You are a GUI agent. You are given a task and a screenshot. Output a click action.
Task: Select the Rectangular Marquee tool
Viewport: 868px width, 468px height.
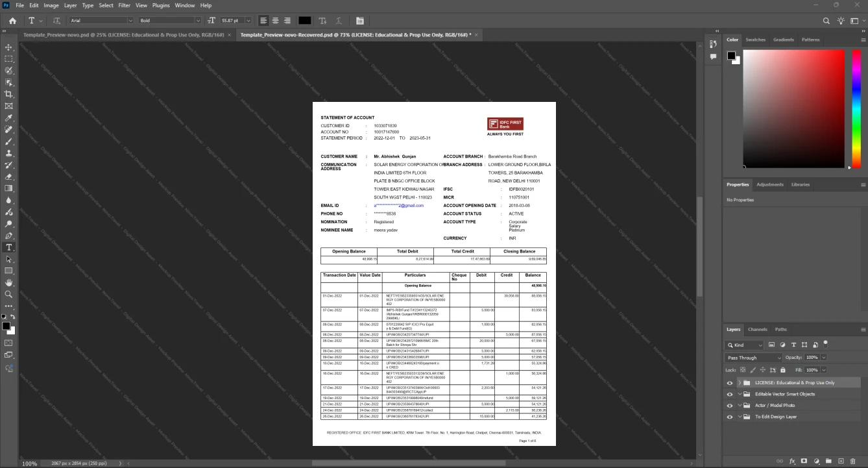(x=9, y=59)
